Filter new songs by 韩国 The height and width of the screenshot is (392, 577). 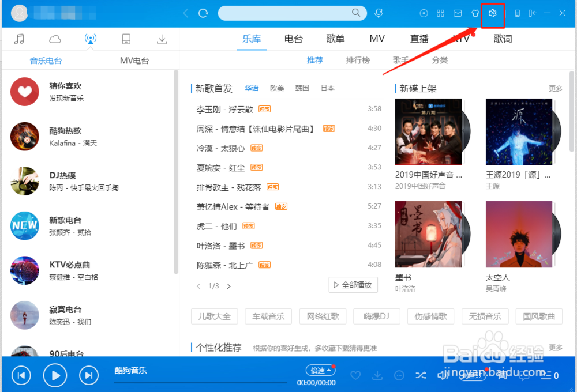pos(302,88)
